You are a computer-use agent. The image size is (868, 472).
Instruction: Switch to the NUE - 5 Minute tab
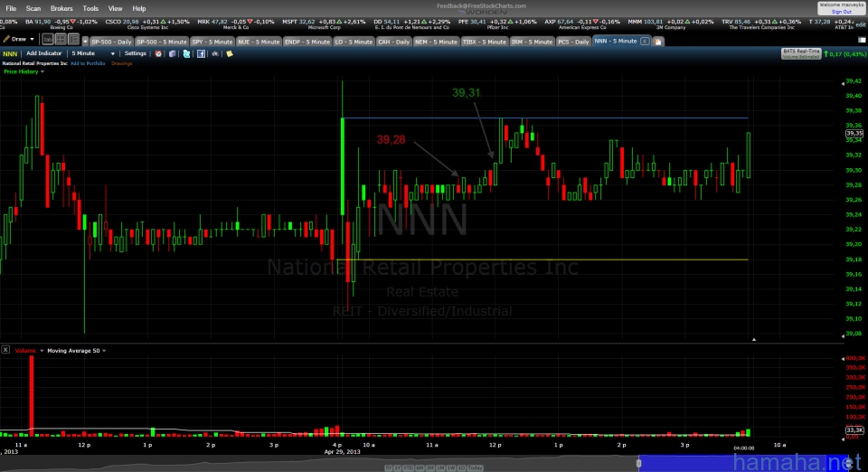tap(259, 42)
